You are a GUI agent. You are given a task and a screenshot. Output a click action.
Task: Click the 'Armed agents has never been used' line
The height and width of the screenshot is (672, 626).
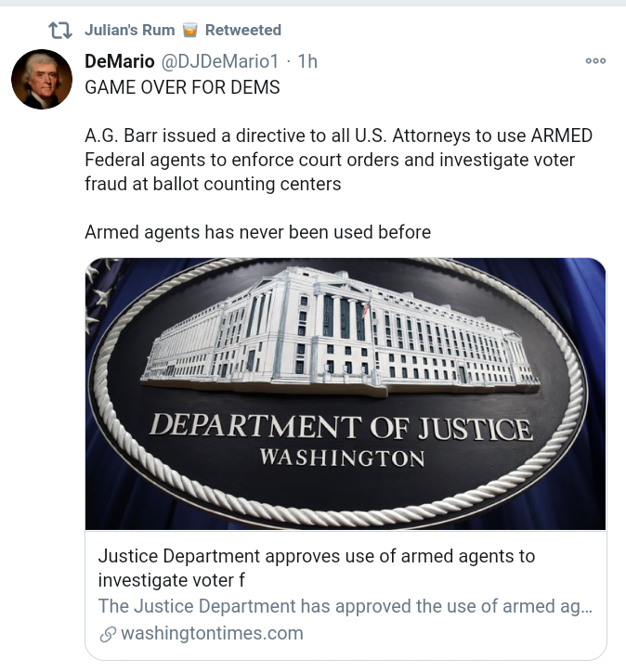257,232
